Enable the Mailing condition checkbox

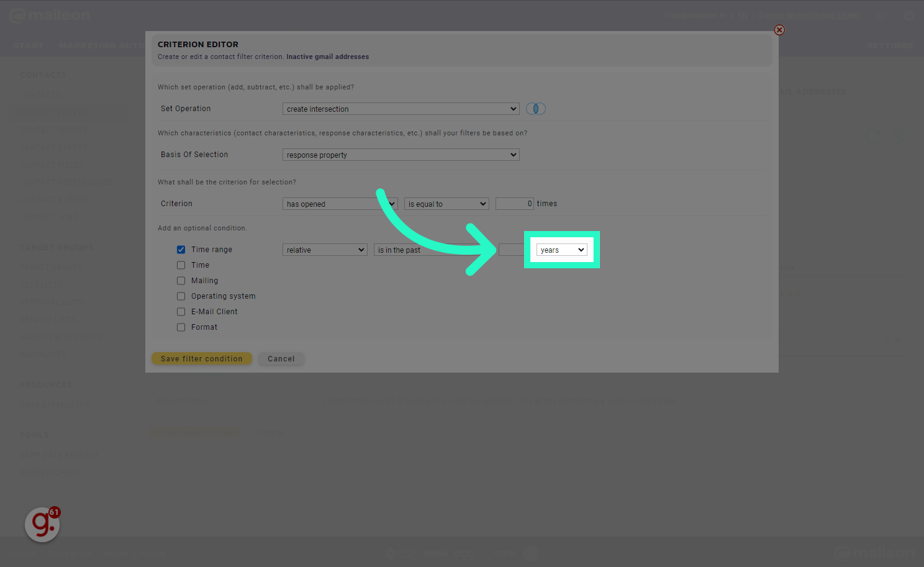point(181,281)
